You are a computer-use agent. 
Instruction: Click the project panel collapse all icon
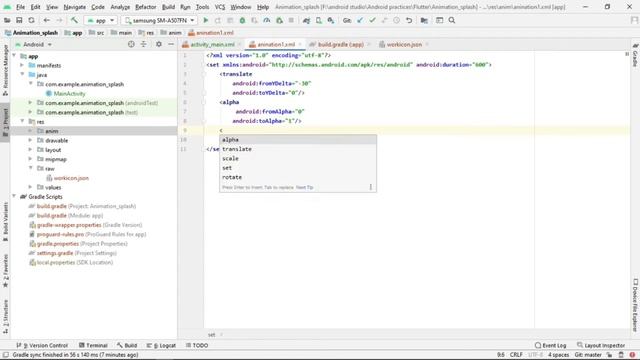[144, 44]
